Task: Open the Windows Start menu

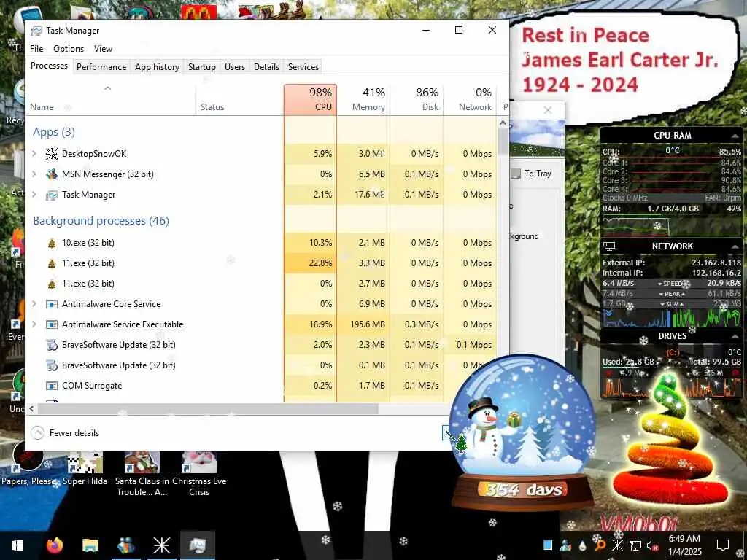Action: point(18,545)
